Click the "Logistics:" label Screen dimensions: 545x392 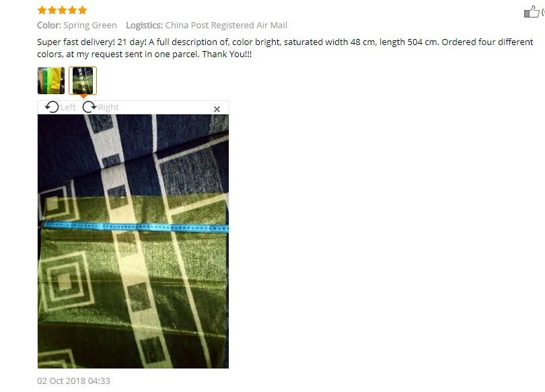[x=144, y=26]
